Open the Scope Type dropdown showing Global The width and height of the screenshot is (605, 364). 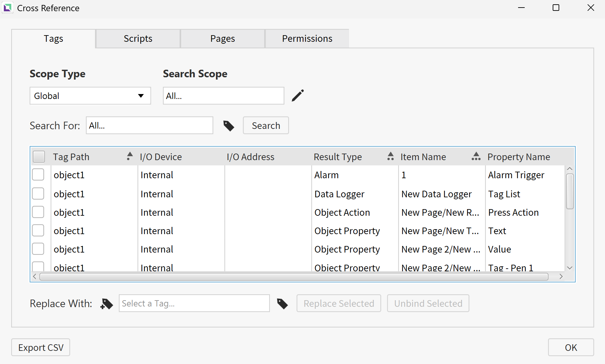point(90,96)
